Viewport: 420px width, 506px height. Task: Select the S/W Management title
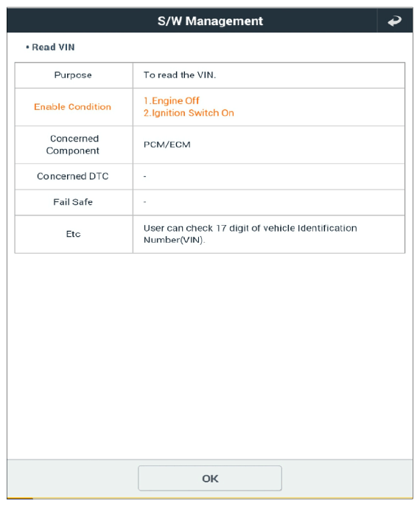210,21
